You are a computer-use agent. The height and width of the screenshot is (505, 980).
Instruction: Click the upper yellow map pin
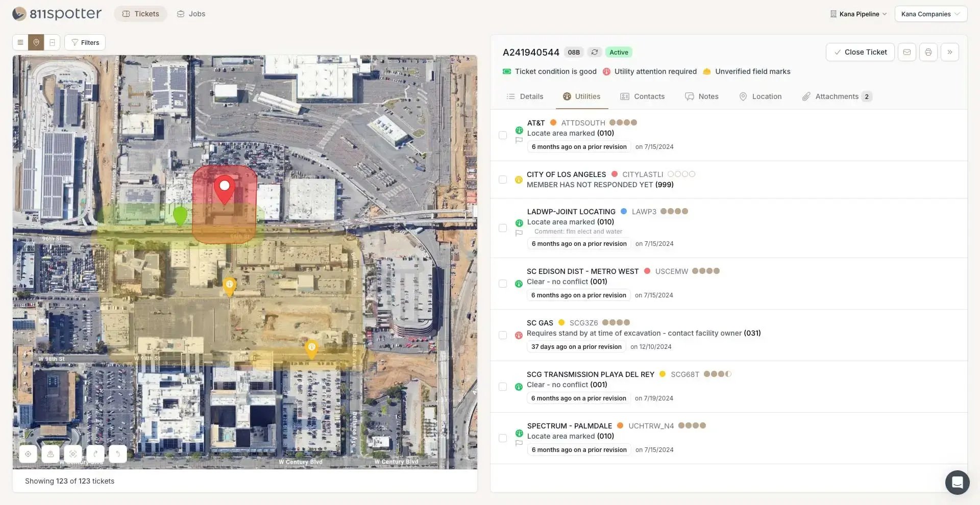pos(230,287)
